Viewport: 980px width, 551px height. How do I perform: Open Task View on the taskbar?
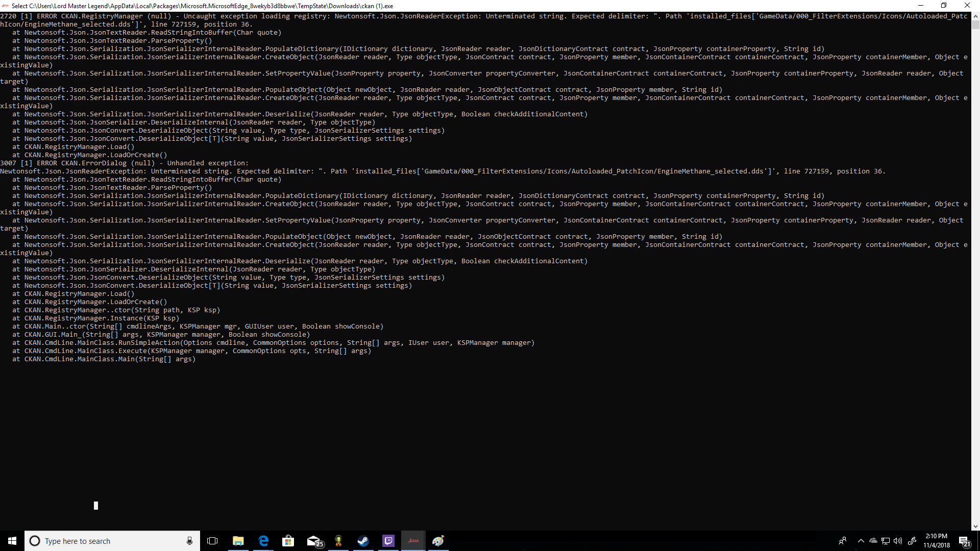click(212, 541)
